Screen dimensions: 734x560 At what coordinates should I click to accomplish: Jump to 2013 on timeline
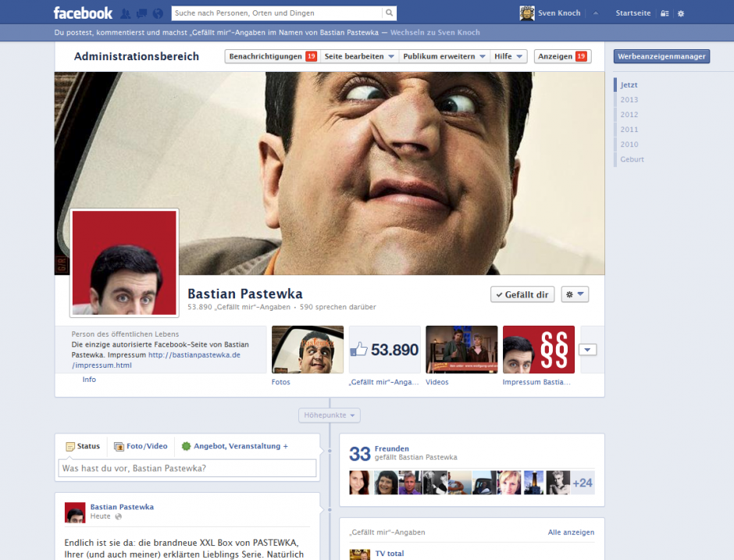[629, 100]
